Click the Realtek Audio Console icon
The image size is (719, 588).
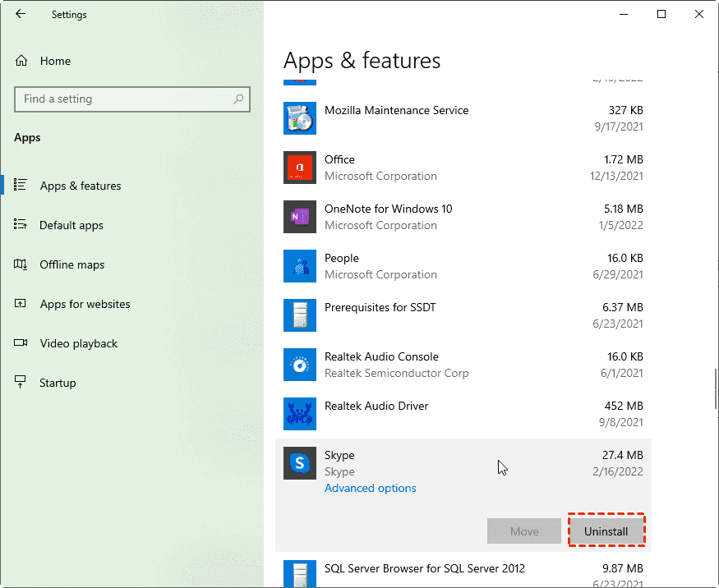tap(299, 365)
